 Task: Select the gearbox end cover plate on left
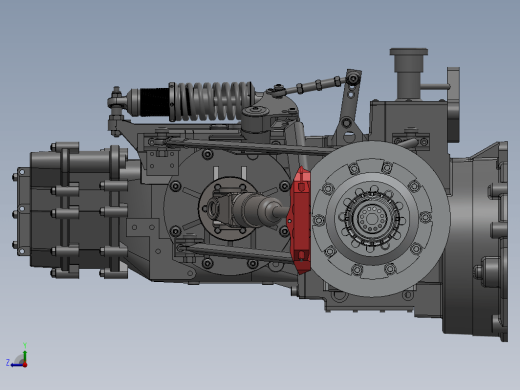tap(24, 212)
